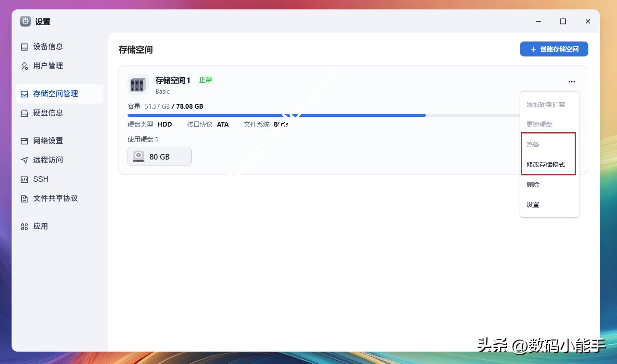617x364 pixels.
Task: Switch to 硬盘信息 page
Action: [59, 113]
